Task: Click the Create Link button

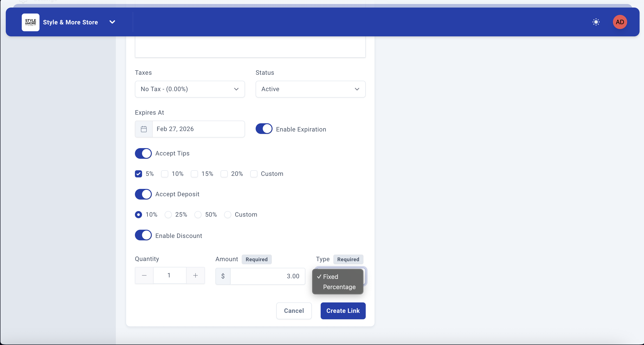Action: [343, 311]
